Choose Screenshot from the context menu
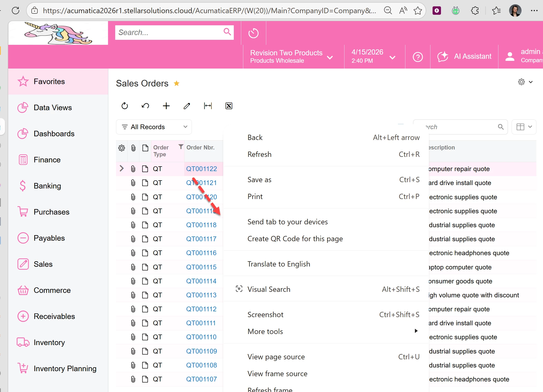 pyautogui.click(x=265, y=314)
